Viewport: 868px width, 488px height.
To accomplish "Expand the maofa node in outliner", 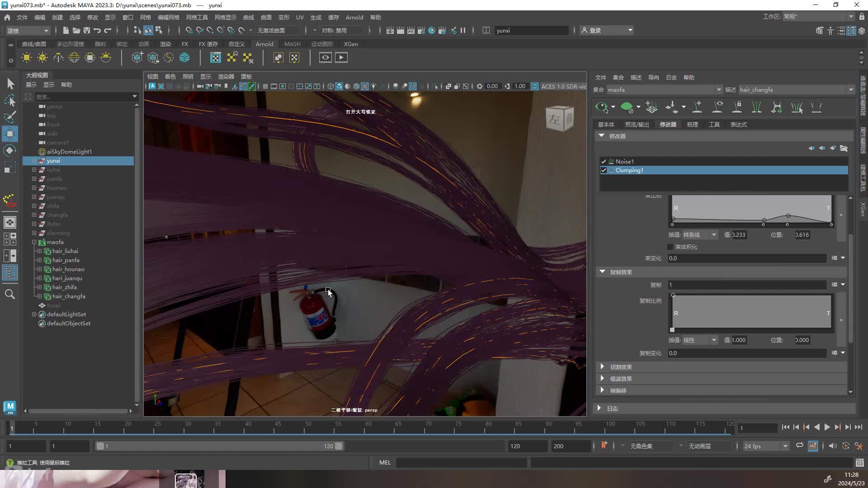I will [x=34, y=242].
